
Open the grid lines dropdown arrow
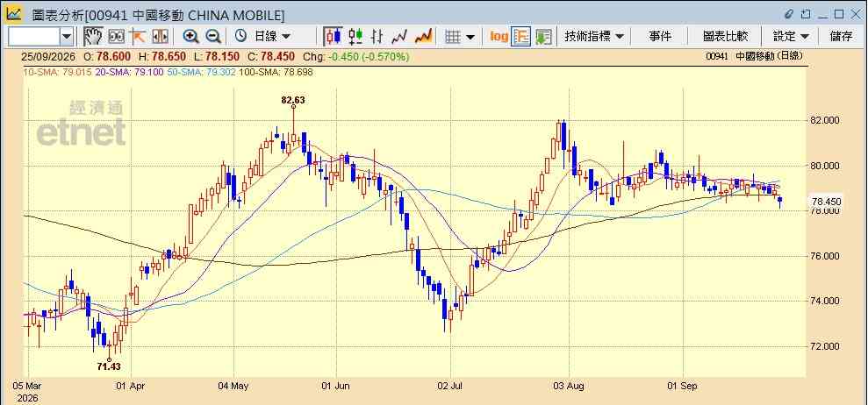pos(470,37)
